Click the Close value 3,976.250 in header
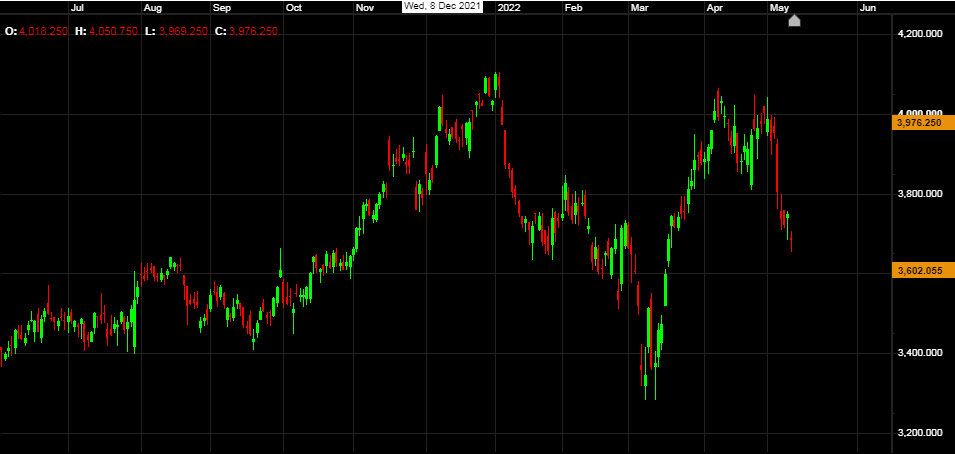The height and width of the screenshot is (454, 955). coord(253,32)
